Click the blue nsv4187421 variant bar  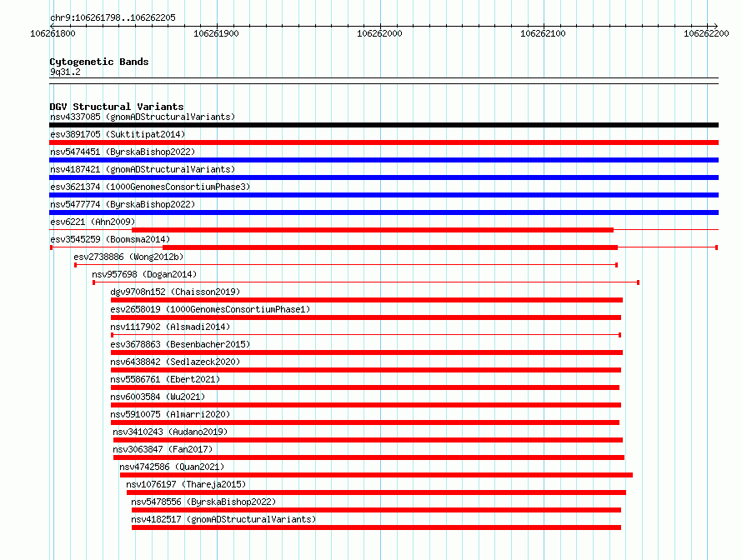[384, 177]
